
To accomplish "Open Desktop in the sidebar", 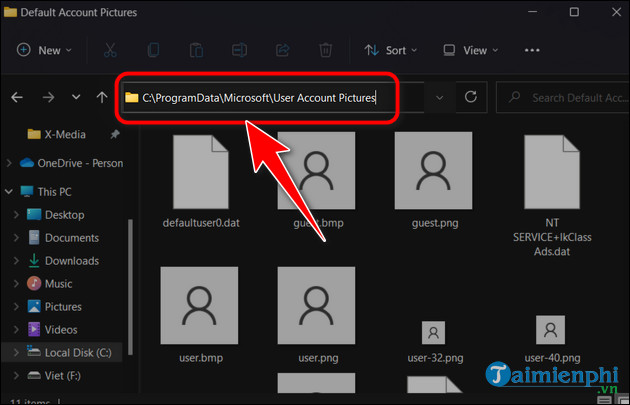I will [55, 215].
